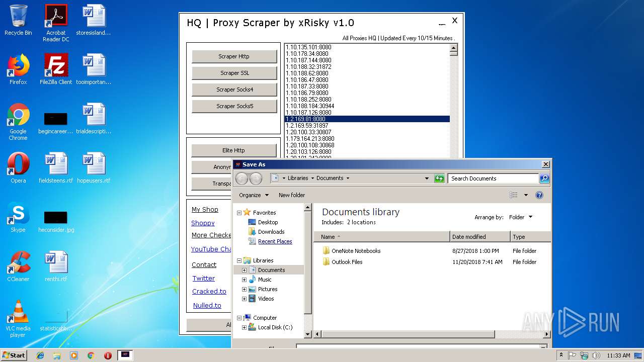The image size is (644, 362).
Task: Change view using the views icon
Action: click(x=513, y=195)
